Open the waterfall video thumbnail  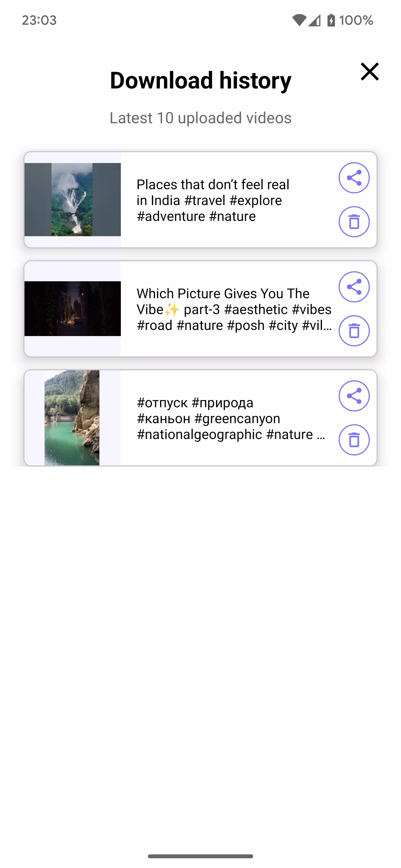click(x=72, y=199)
